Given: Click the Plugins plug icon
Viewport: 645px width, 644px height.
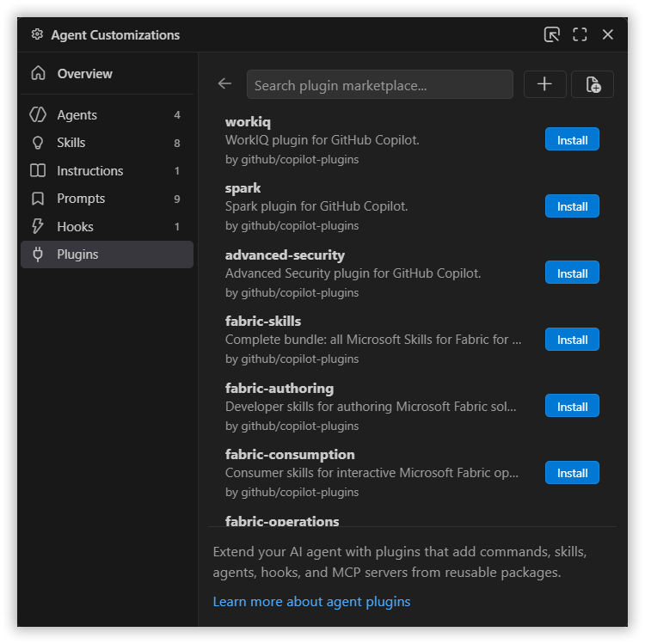Looking at the screenshot, I should [x=38, y=255].
